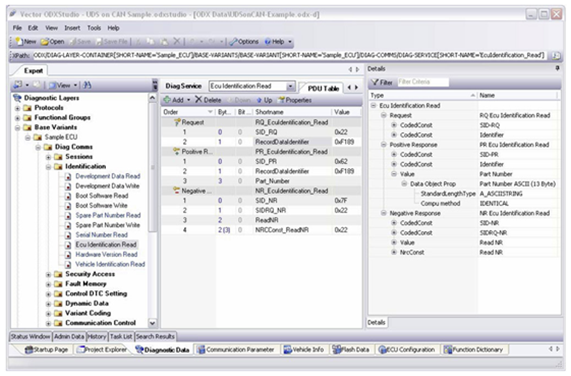The width and height of the screenshot is (571, 376).
Task: Select Hardware Version Read item
Action: (106, 254)
